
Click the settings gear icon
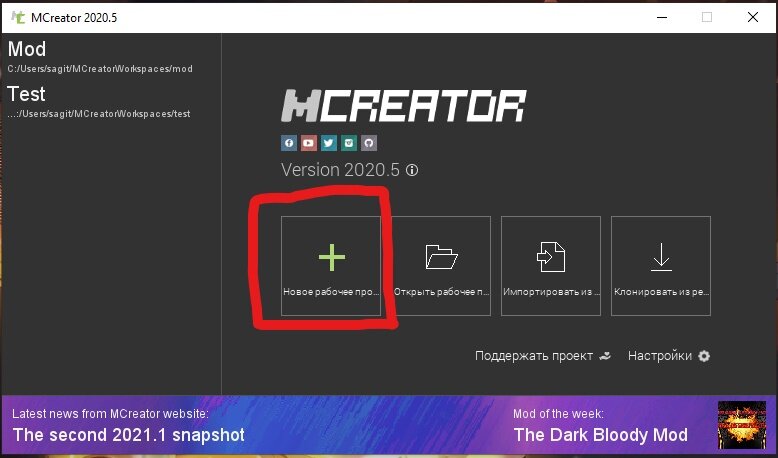(x=704, y=356)
